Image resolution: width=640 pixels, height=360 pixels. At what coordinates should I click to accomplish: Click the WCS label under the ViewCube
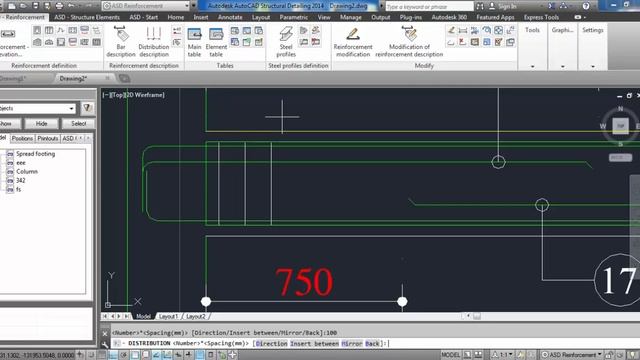click(620, 157)
